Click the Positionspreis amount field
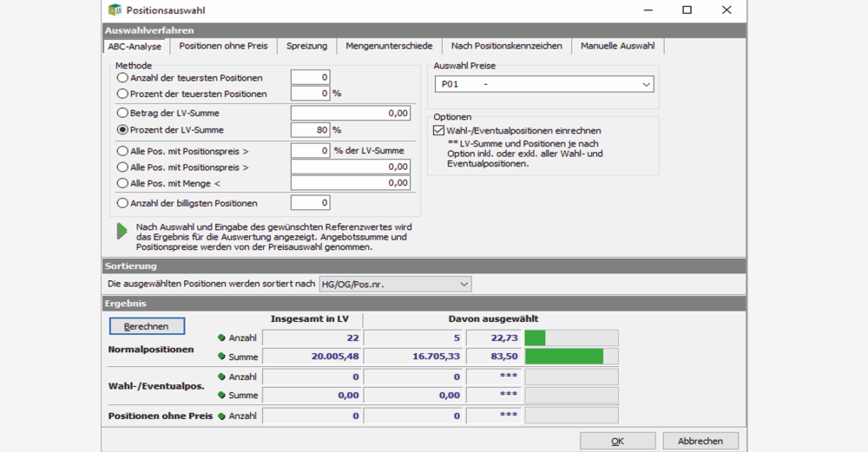This screenshot has height=452, width=868. [x=351, y=167]
